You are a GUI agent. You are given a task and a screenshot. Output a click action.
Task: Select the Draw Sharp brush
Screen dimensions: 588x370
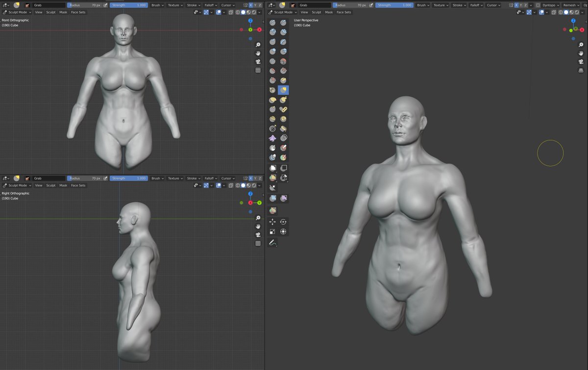coord(283,23)
